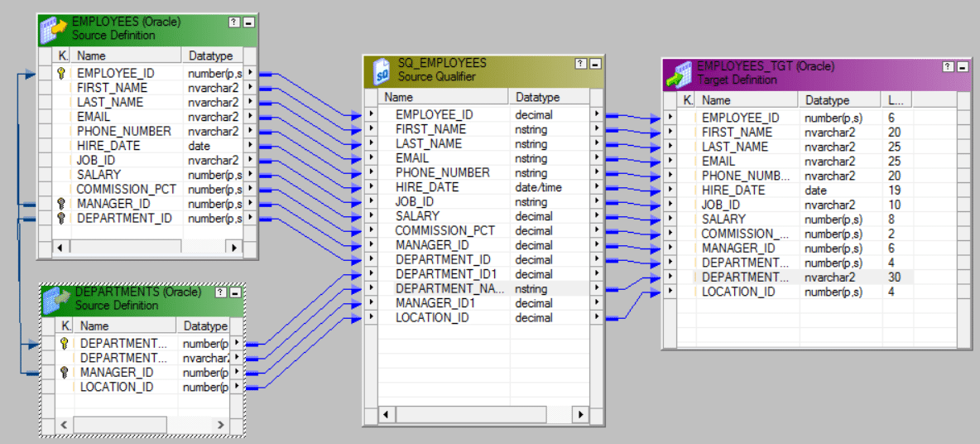Click Datatype column header in EMPLOYEES source
This screenshot has height=444, width=980.
click(213, 55)
